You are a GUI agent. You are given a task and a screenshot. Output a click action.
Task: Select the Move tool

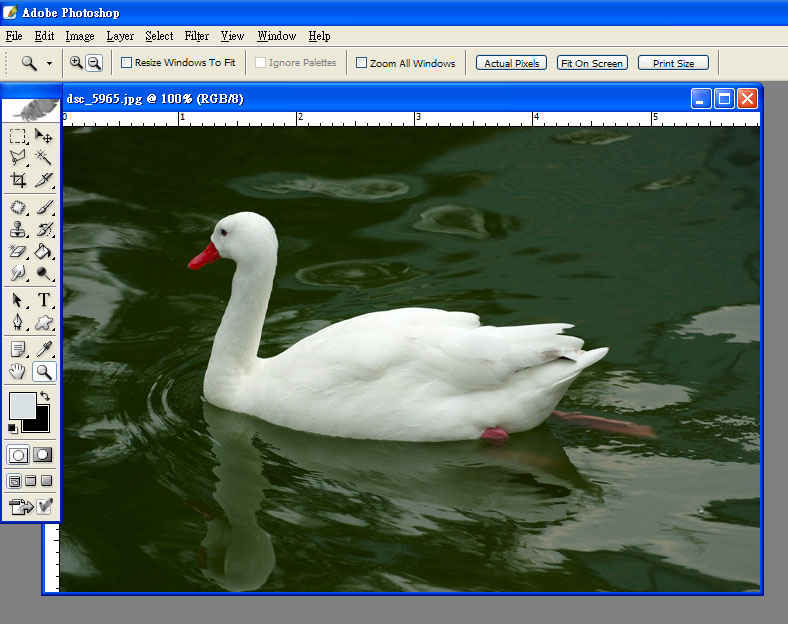pos(44,136)
